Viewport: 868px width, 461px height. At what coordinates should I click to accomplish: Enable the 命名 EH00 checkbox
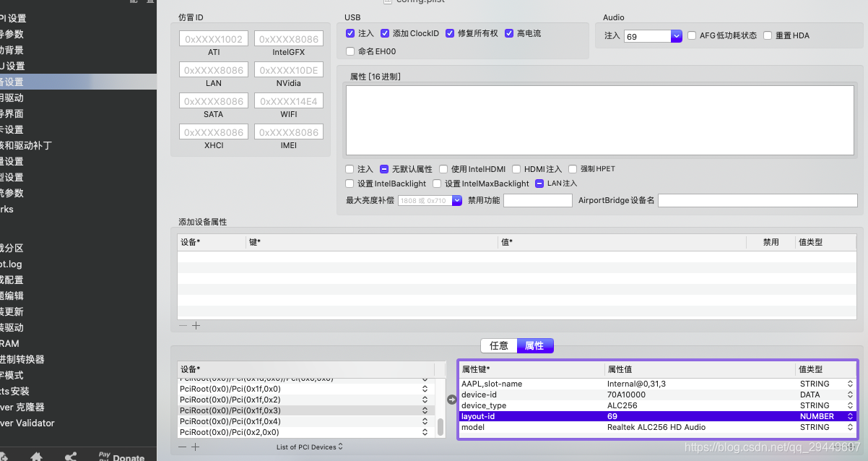350,51
